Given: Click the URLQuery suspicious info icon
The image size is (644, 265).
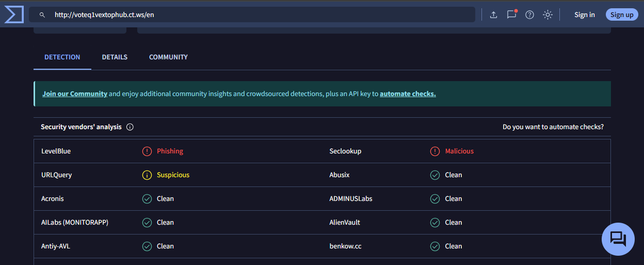Looking at the screenshot, I should tap(147, 175).
